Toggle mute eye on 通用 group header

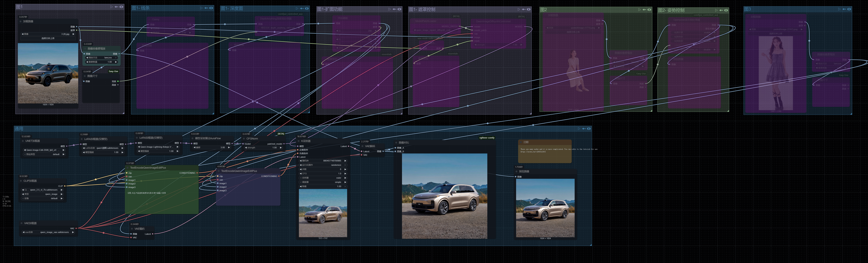pos(589,129)
